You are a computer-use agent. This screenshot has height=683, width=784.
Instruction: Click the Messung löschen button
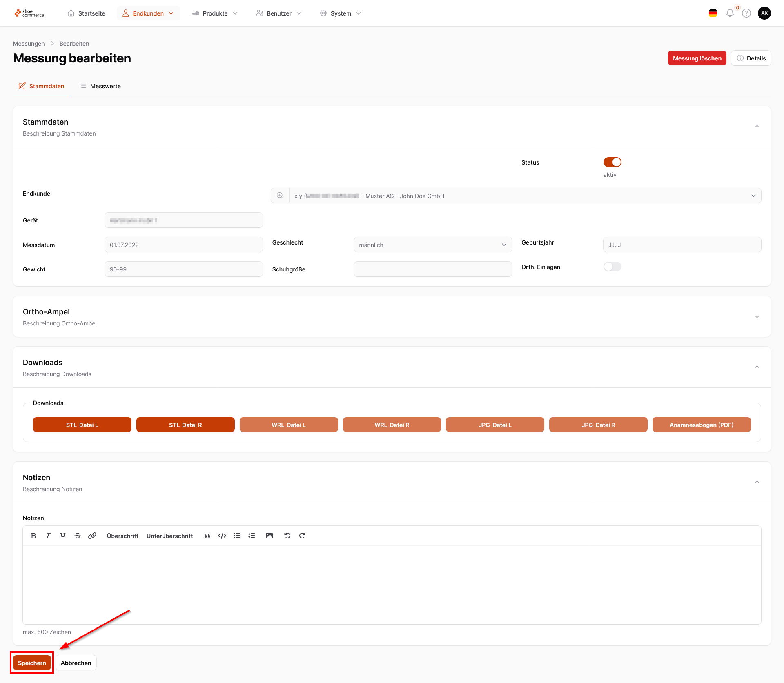[x=697, y=58]
